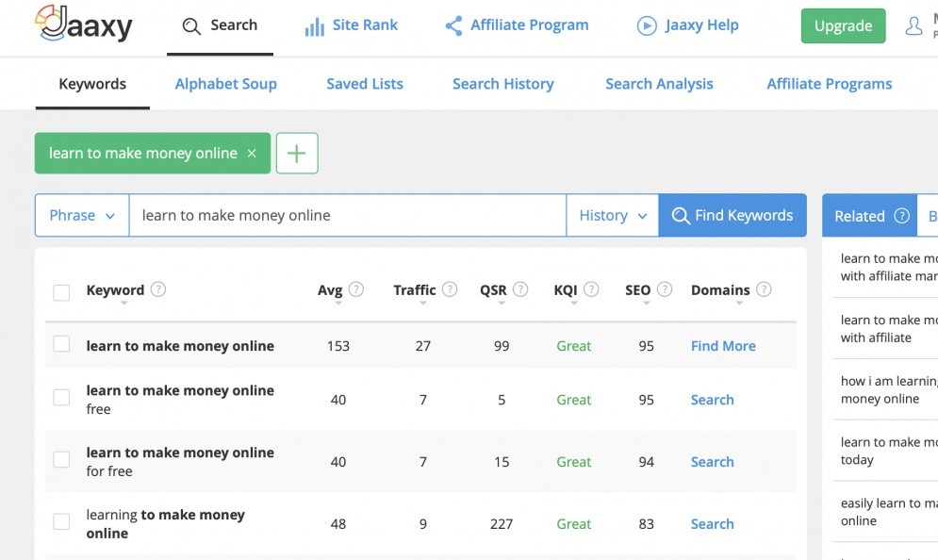This screenshot has height=560, width=938.
Task: Click the help icon next to KQI column
Action: [x=591, y=289]
